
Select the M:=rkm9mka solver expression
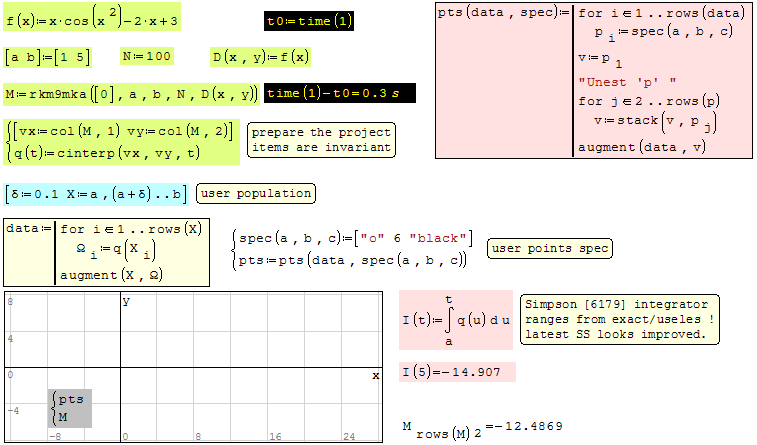click(x=131, y=94)
